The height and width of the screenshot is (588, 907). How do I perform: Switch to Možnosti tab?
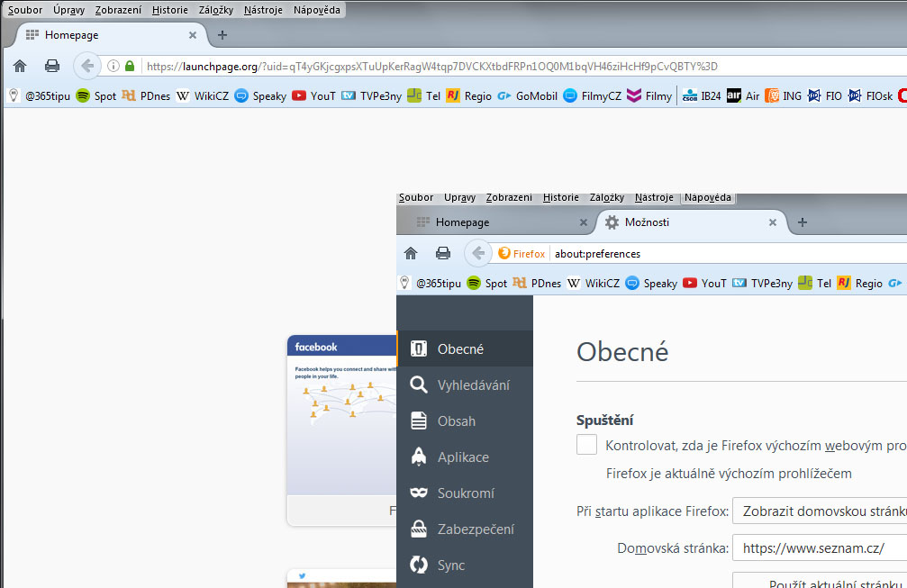point(691,222)
